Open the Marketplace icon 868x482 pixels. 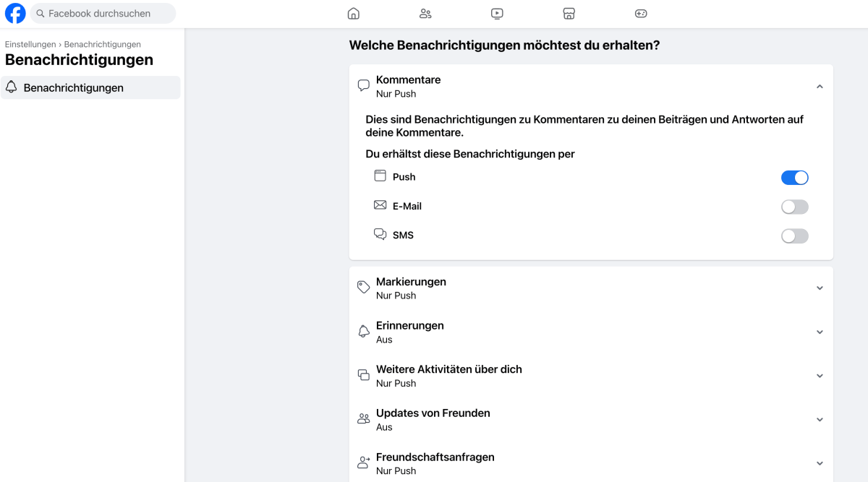(x=569, y=13)
